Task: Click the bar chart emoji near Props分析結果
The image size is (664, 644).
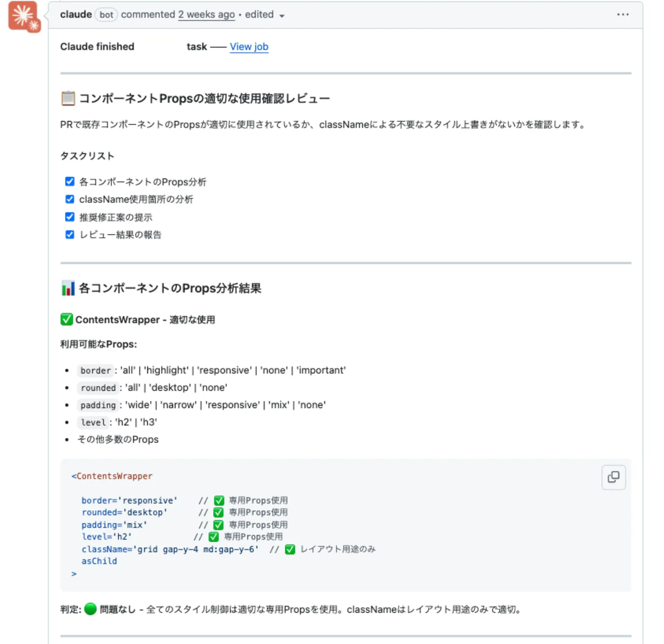Action: 67,288
